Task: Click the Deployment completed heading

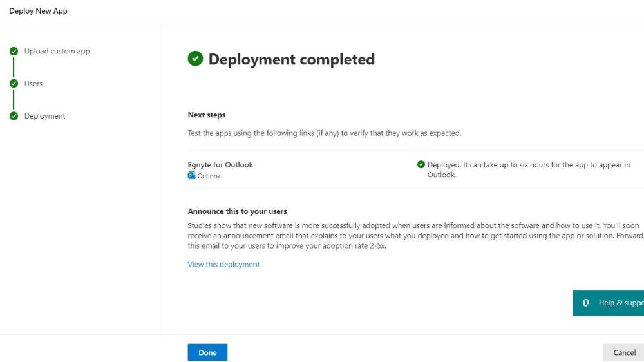Action: (x=292, y=59)
